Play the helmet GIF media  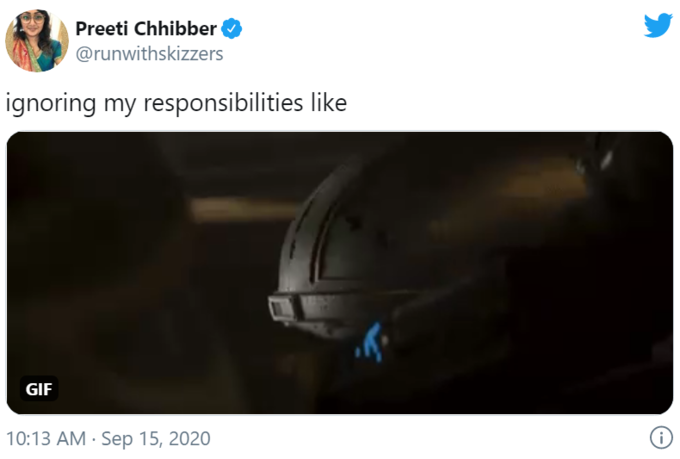click(x=340, y=273)
